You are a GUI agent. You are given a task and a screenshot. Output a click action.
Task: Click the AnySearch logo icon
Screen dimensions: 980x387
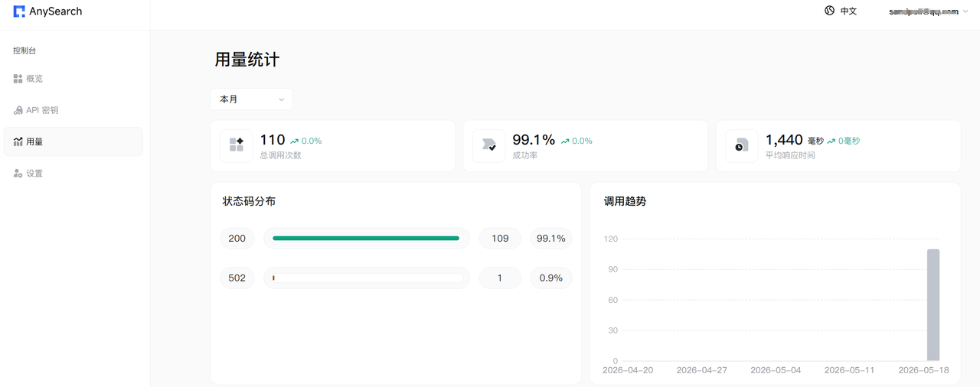tap(19, 11)
